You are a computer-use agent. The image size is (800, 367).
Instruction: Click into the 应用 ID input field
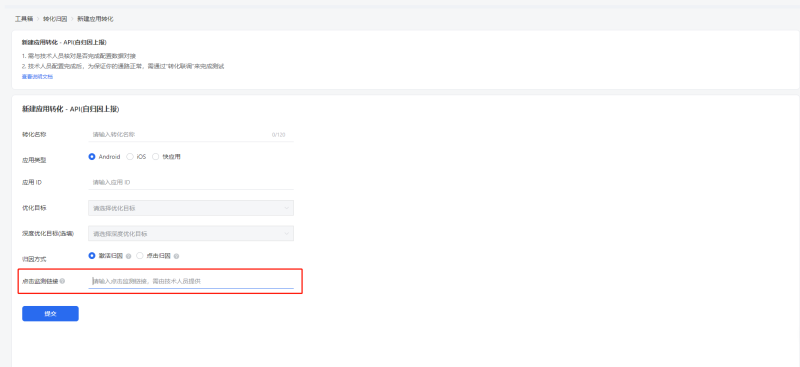point(191,182)
